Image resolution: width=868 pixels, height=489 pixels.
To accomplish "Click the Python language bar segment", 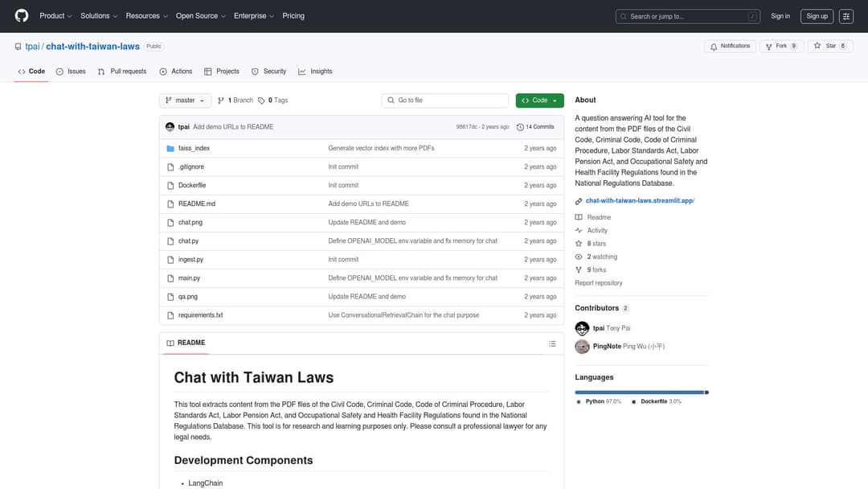I will (640, 392).
